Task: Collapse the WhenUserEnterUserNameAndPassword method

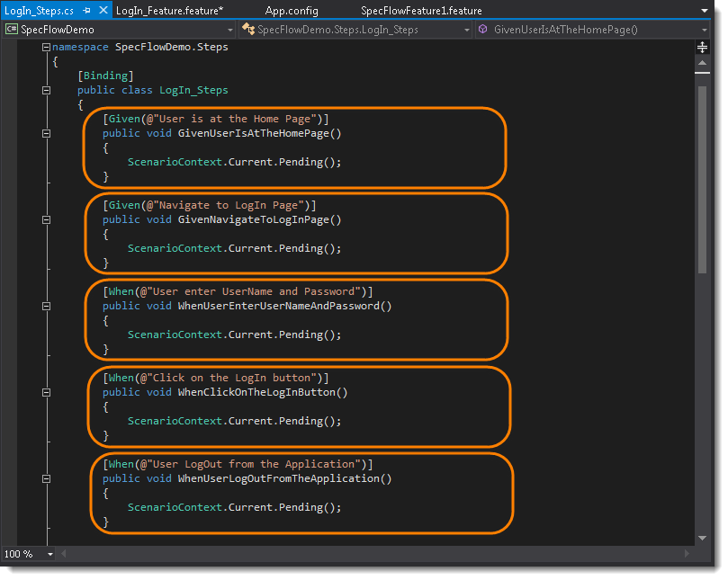Action: tap(46, 307)
